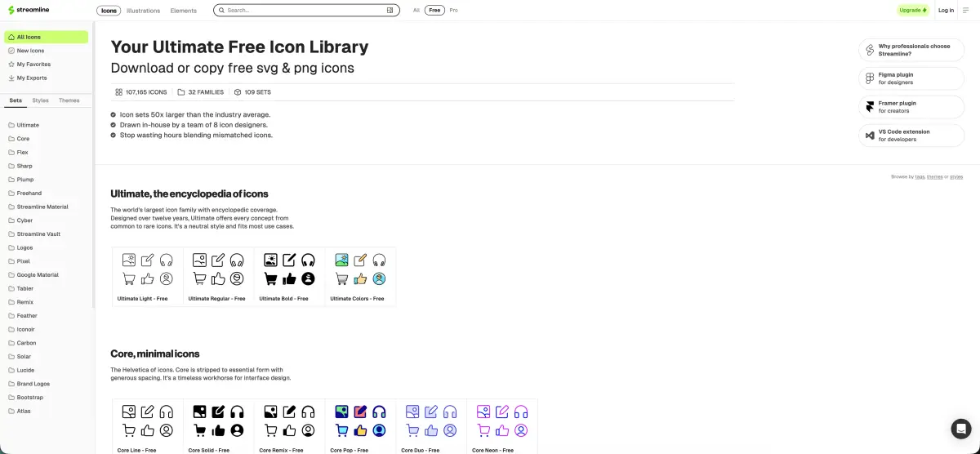980x454 pixels.
Task: Expand the Streamline Material set folder
Action: [42, 207]
